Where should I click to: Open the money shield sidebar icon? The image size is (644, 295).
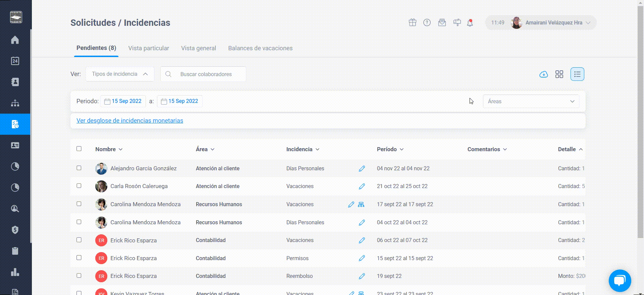click(x=15, y=230)
